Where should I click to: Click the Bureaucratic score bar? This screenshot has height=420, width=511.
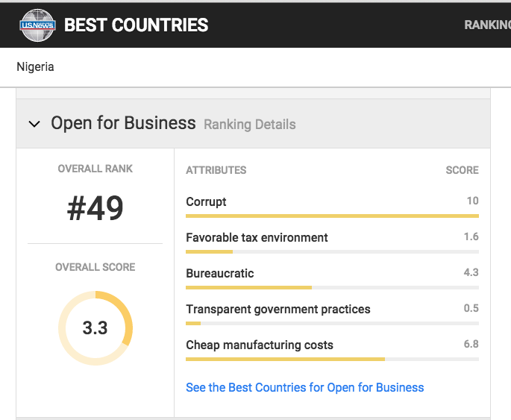[332, 287]
